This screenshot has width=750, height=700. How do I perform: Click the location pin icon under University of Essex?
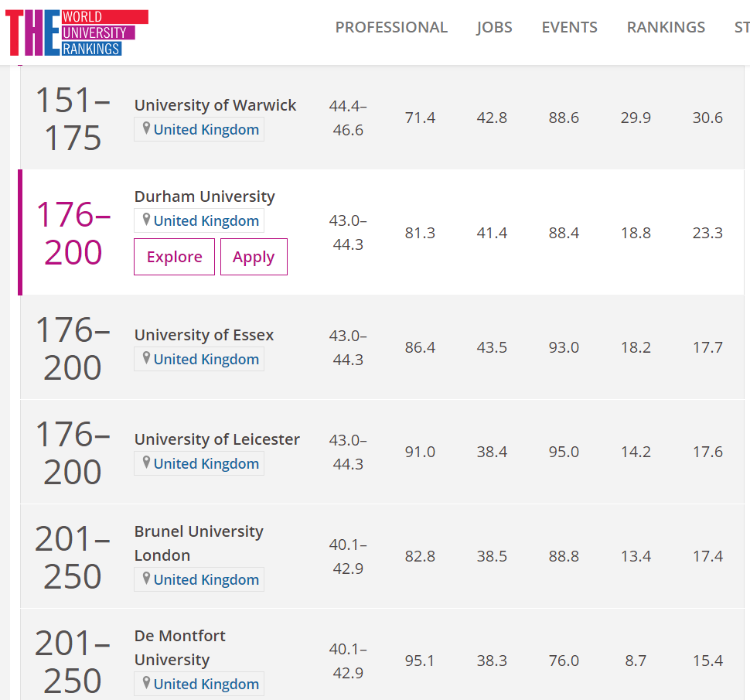pyautogui.click(x=145, y=358)
